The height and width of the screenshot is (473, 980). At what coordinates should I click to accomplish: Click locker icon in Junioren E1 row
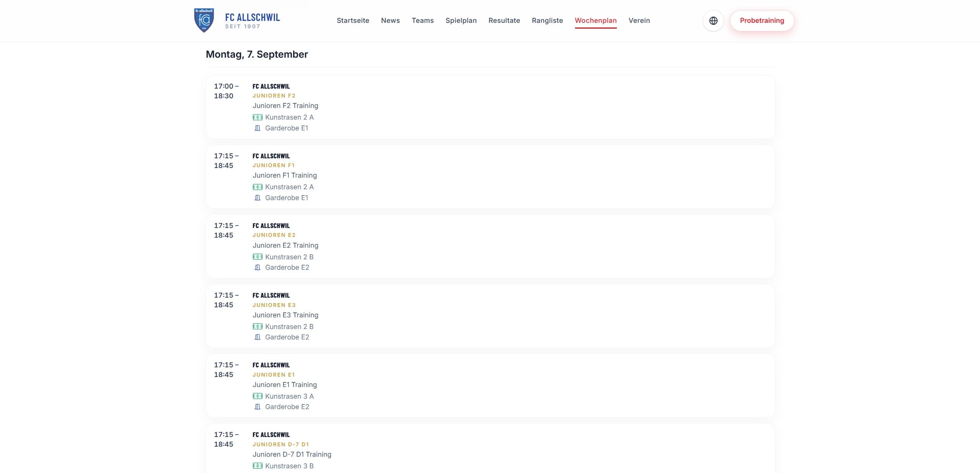click(257, 407)
